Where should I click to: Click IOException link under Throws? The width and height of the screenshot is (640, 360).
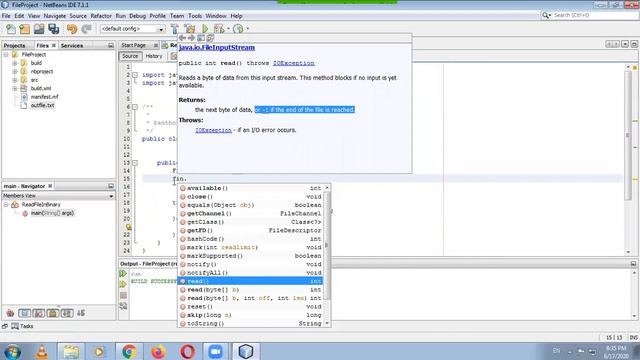point(213,130)
